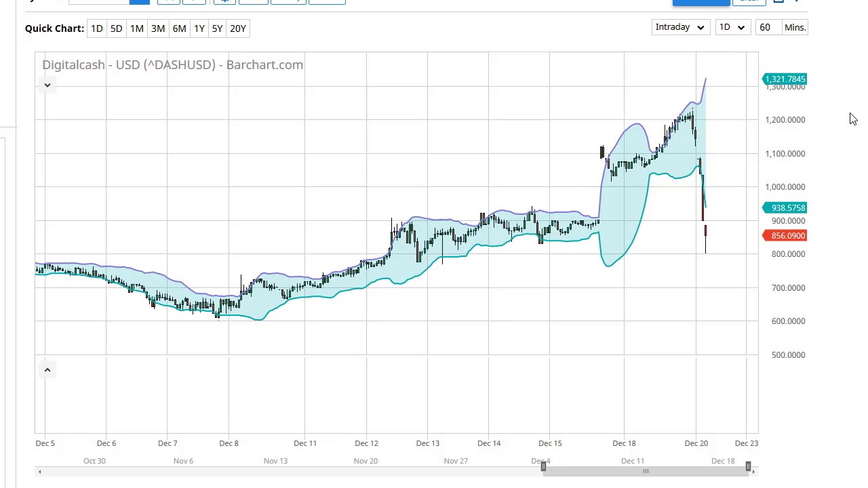Grab the right range slider handle

coord(748,466)
